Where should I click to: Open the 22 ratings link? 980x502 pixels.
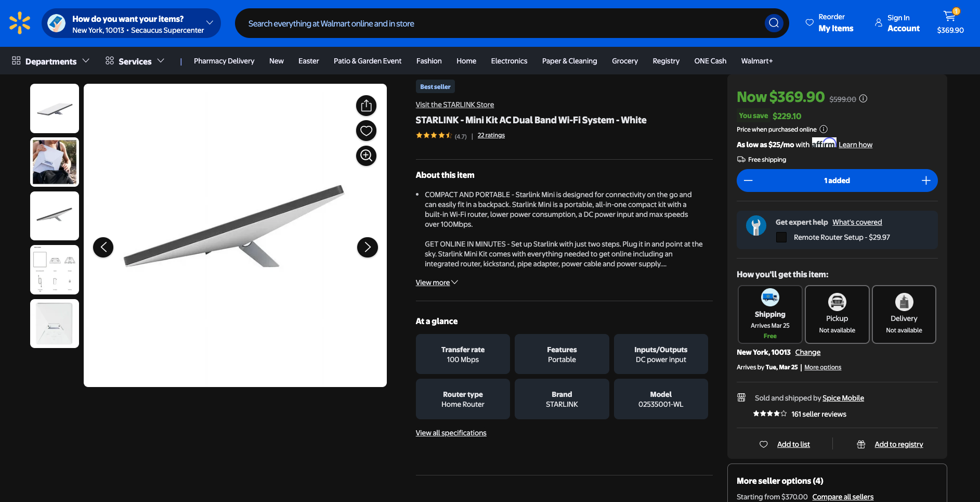point(491,135)
